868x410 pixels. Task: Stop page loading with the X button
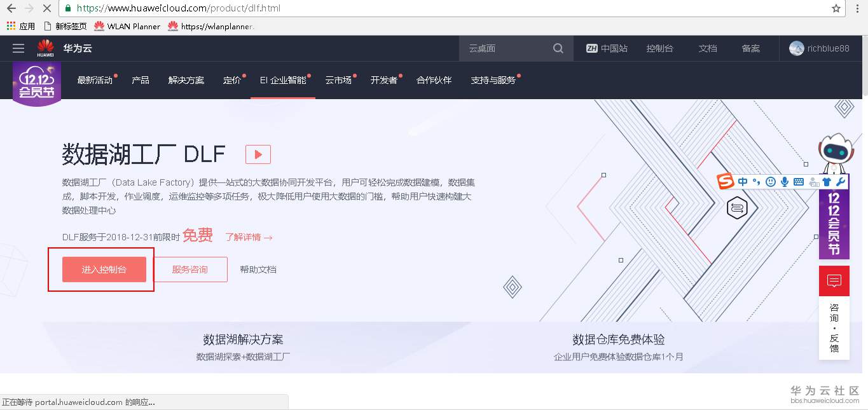tap(46, 9)
